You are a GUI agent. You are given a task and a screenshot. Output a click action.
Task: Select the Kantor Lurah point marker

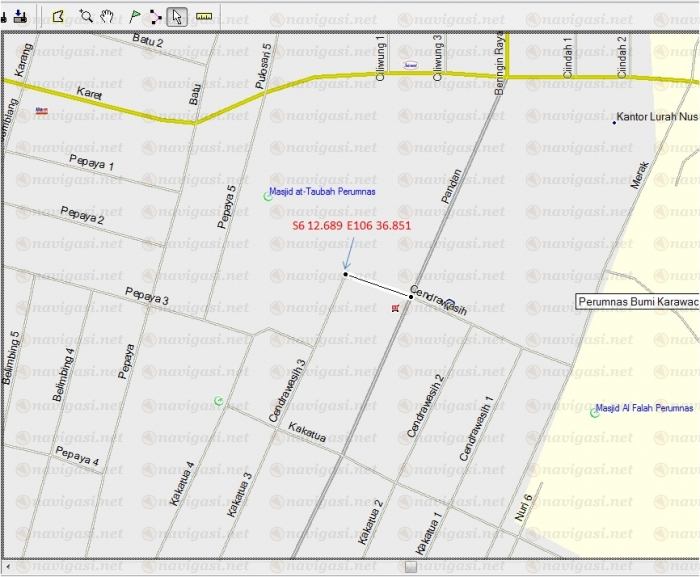614,123
